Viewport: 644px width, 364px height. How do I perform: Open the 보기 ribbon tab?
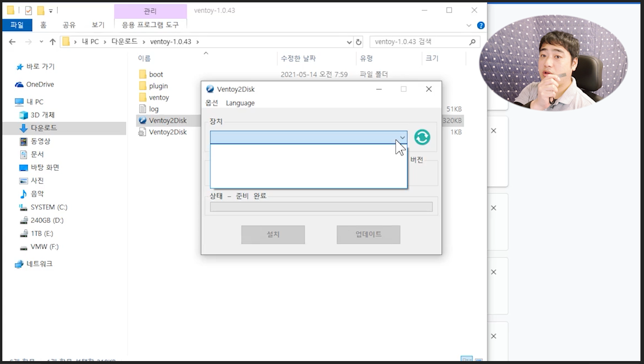coord(98,25)
